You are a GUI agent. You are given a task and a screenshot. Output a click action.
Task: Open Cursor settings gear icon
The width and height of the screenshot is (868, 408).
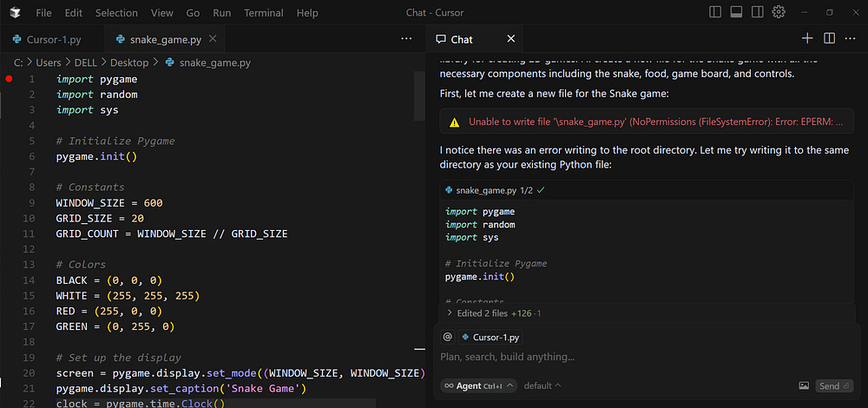point(779,12)
